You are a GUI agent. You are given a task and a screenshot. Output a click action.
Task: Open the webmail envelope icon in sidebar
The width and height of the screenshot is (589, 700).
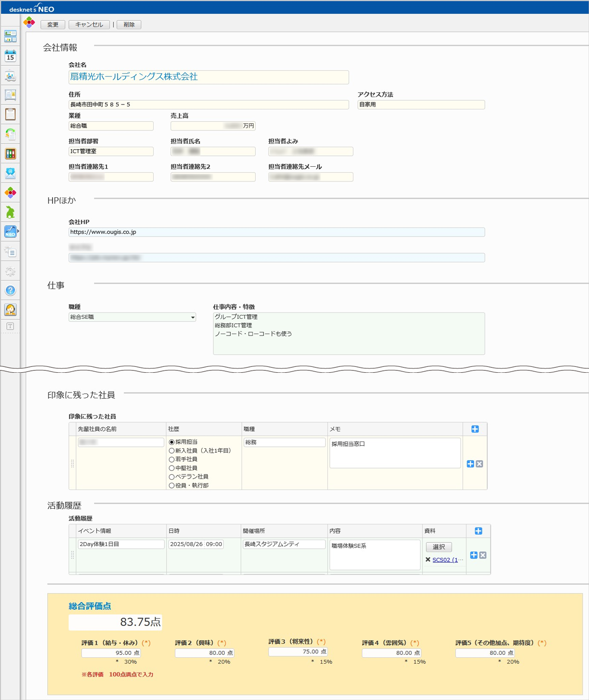[x=10, y=173]
